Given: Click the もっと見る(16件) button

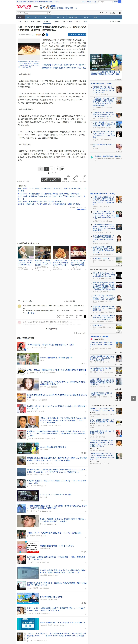Looking at the screenshot, I should pyautogui.click(x=52, y=329).
